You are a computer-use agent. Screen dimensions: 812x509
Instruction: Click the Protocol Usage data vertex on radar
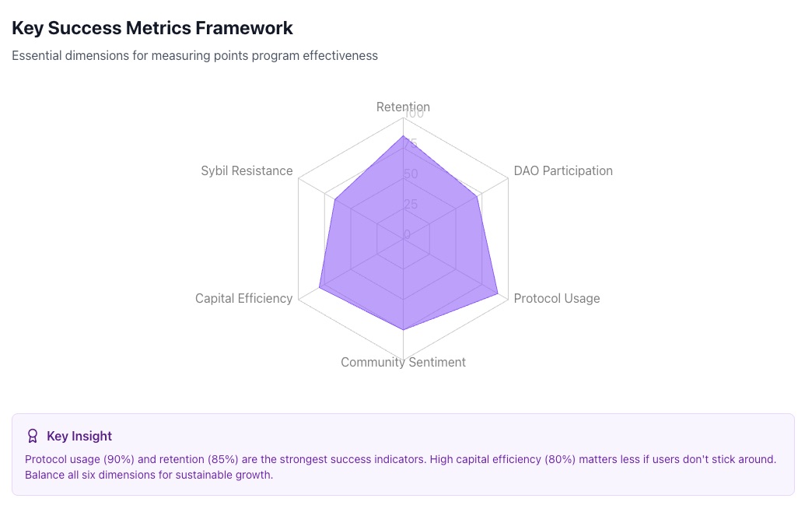tap(498, 293)
